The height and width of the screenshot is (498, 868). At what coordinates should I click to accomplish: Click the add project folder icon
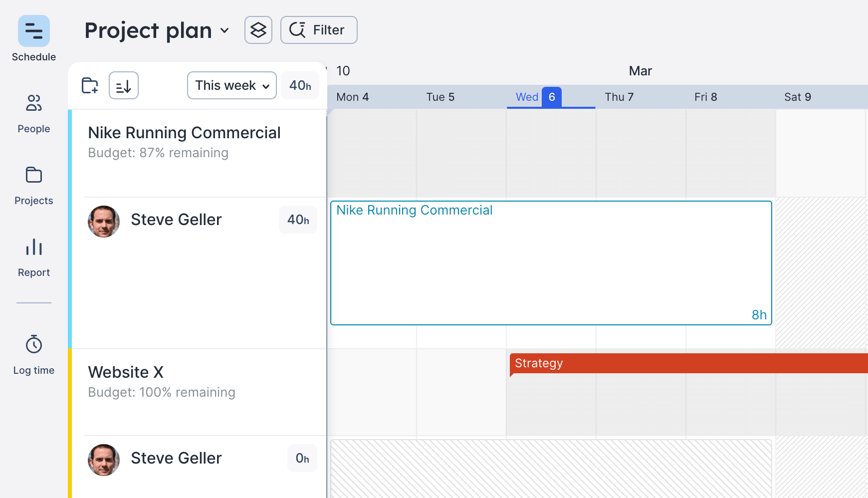pyautogui.click(x=90, y=85)
